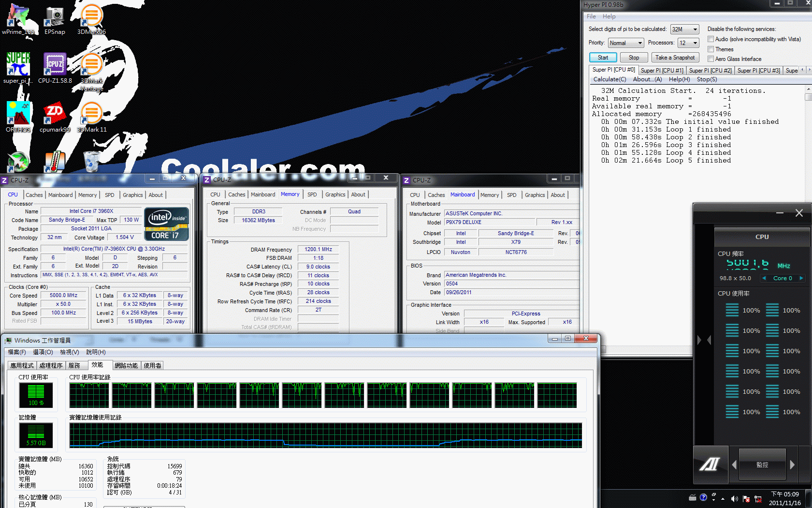The image size is (812, 508).
Task: Open the thermometer temperature utility shortcut
Action: click(x=55, y=162)
